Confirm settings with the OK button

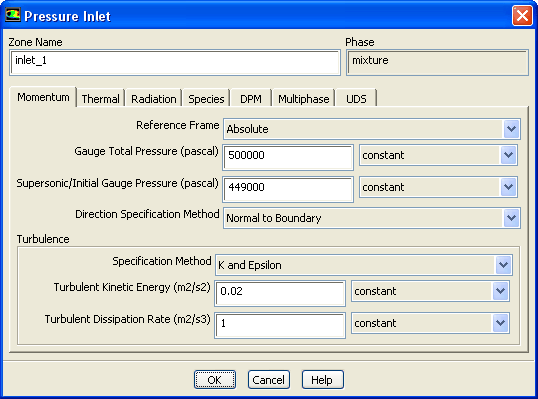pyautogui.click(x=215, y=379)
